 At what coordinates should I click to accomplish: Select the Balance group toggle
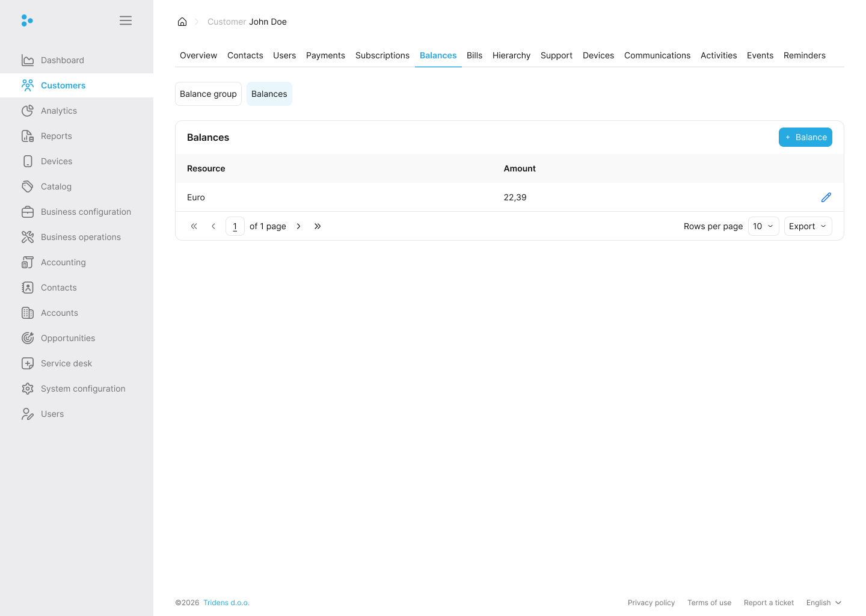pos(208,94)
